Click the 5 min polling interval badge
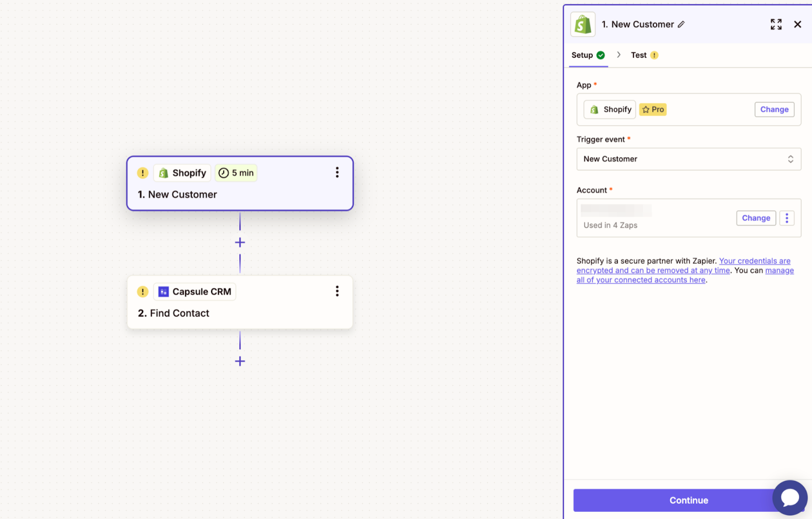 [x=236, y=173]
